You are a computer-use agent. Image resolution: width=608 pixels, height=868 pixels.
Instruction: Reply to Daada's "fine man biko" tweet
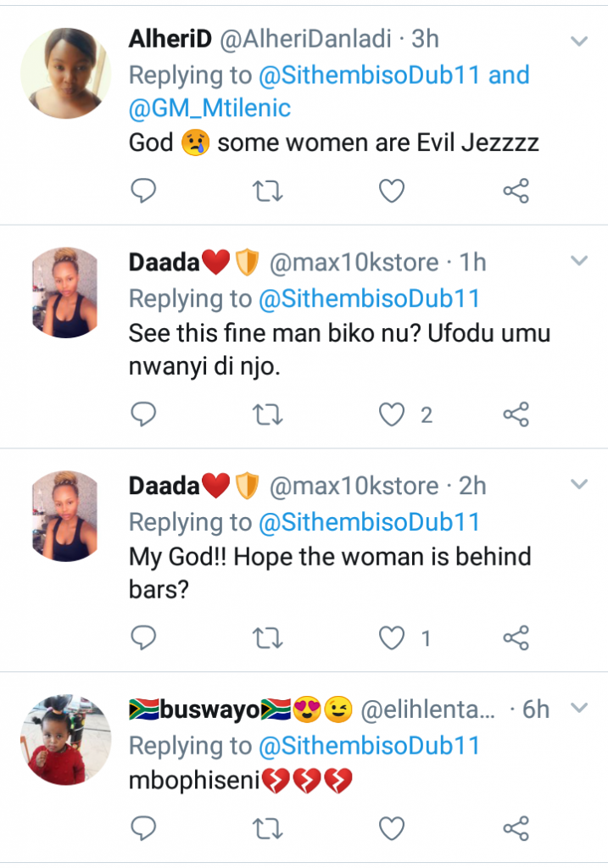[x=144, y=415]
